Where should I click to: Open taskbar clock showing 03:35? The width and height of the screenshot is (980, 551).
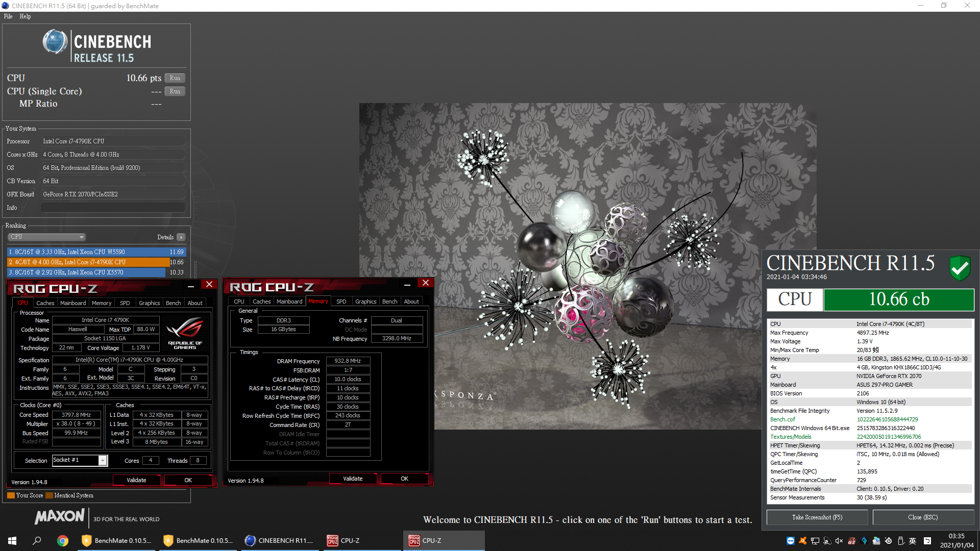coord(957,541)
